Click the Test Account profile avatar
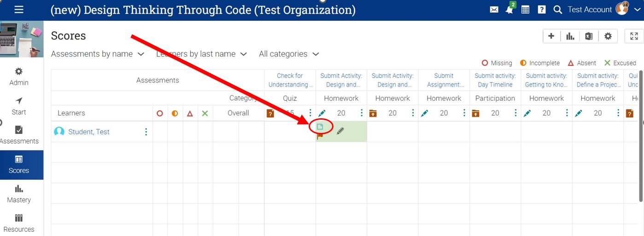This screenshot has width=644, height=236. [622, 9]
